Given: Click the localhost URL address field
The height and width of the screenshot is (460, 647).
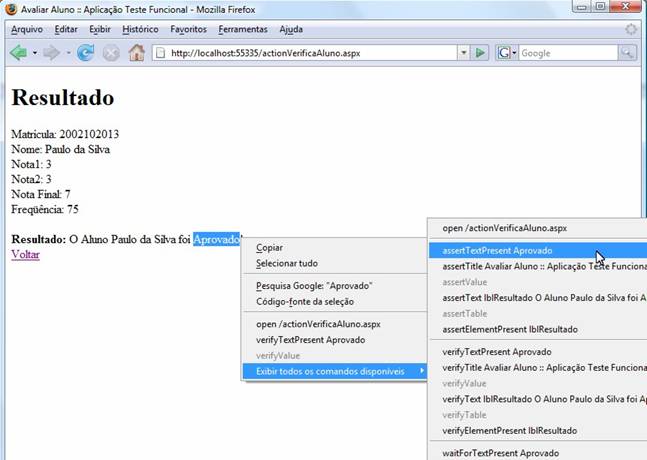Looking at the screenshot, I should coord(300,53).
